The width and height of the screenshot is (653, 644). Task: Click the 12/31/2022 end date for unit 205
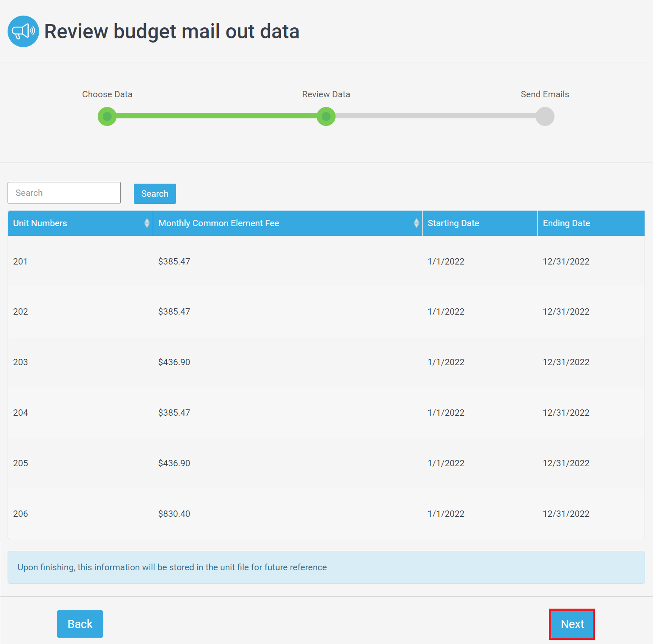pos(566,463)
